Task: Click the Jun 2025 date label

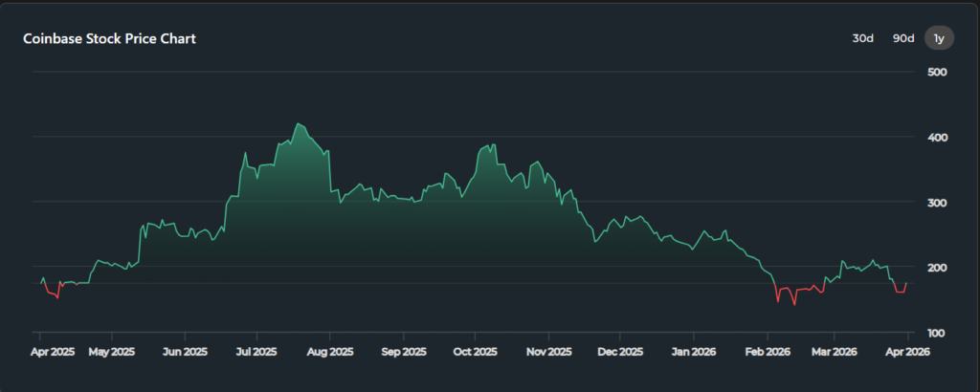Action: 185,352
